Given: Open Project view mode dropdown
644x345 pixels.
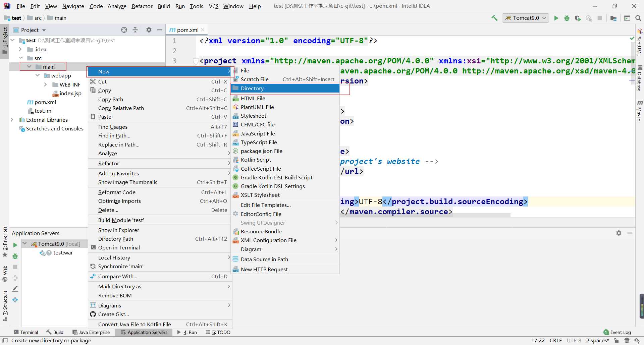Looking at the screenshot, I should (44, 30).
